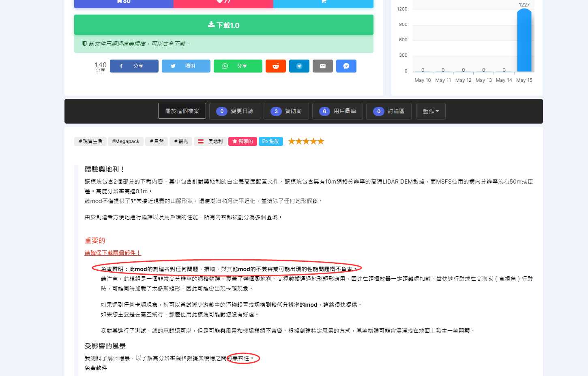Click the 140 分享 share count

point(101,67)
